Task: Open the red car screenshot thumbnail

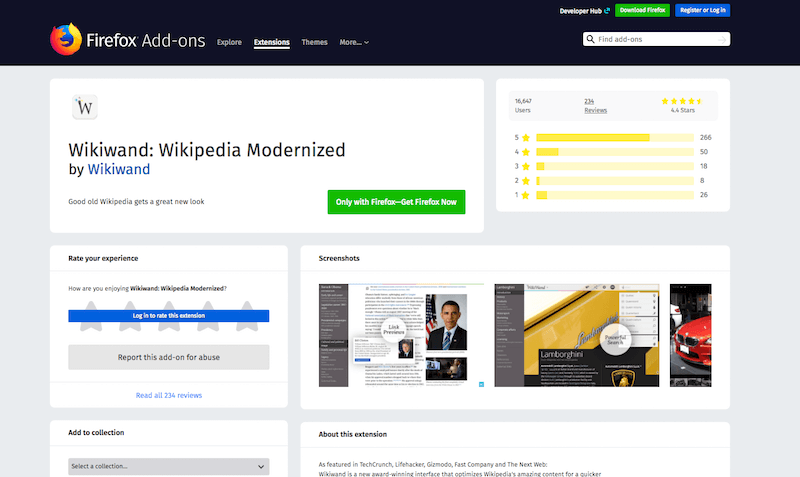Action: coord(690,335)
